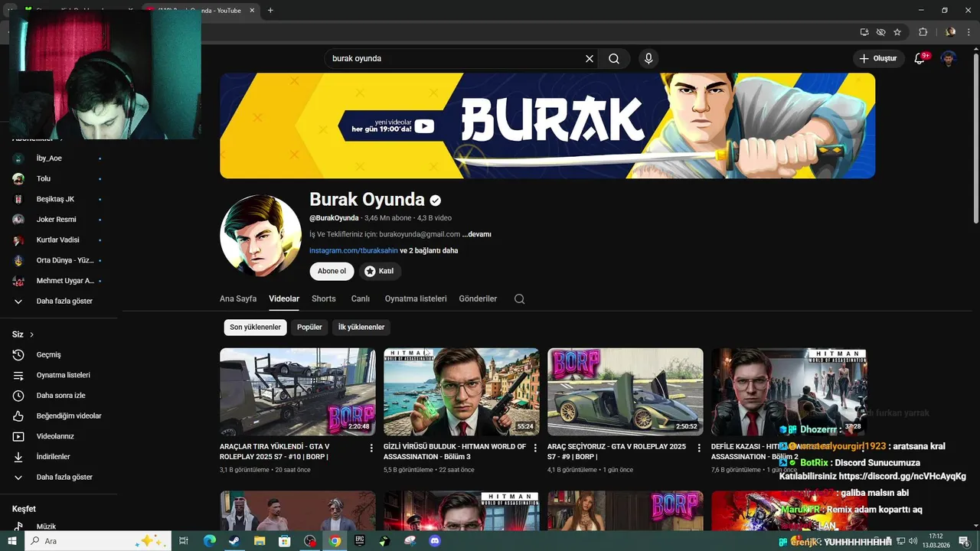Clear the search box with the X icon

click(590, 59)
